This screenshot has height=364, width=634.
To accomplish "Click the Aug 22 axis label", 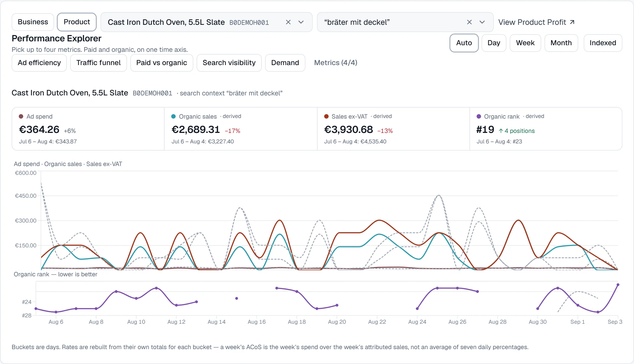I will point(377,322).
